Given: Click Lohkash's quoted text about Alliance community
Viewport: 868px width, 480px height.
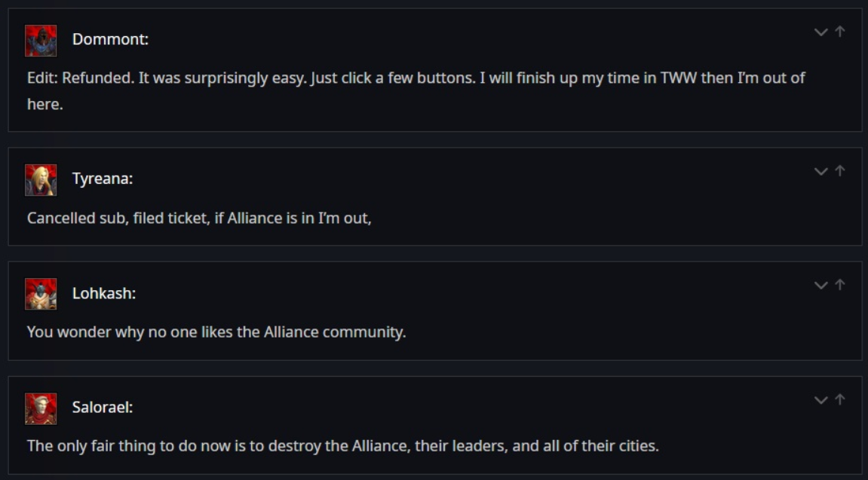Looking at the screenshot, I should point(216,332).
